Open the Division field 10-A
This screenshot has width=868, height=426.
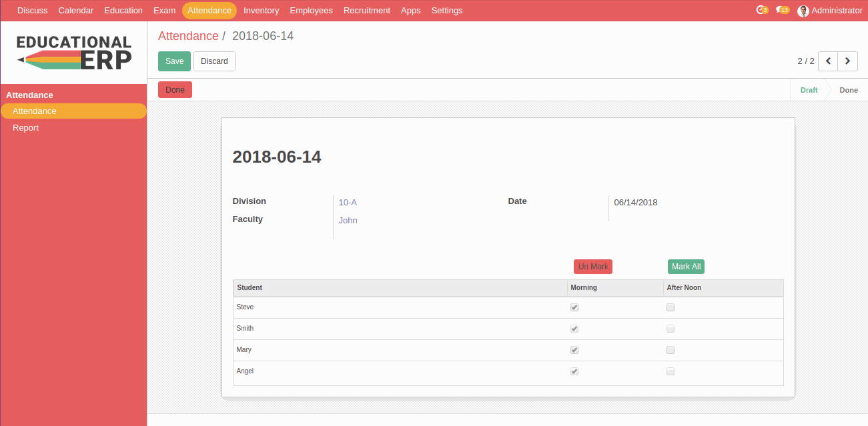point(348,203)
